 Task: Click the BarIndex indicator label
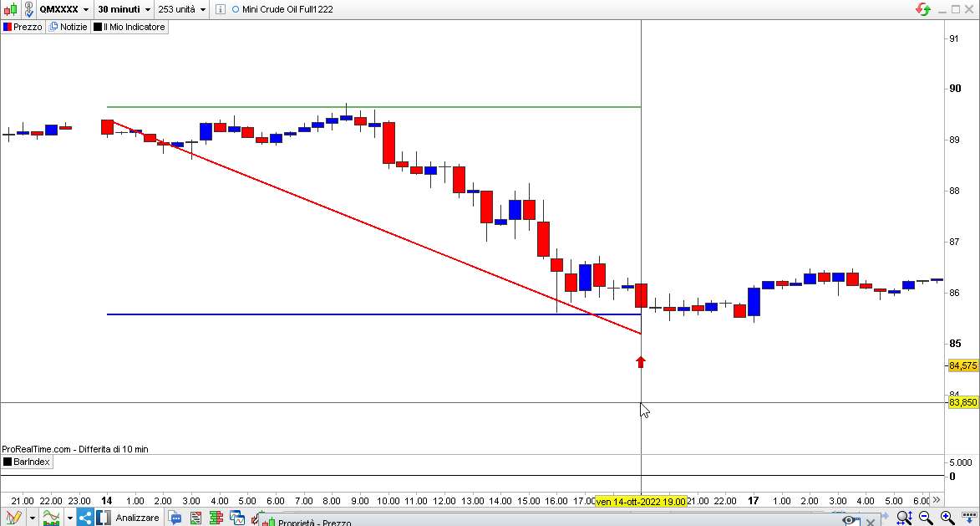(26, 462)
